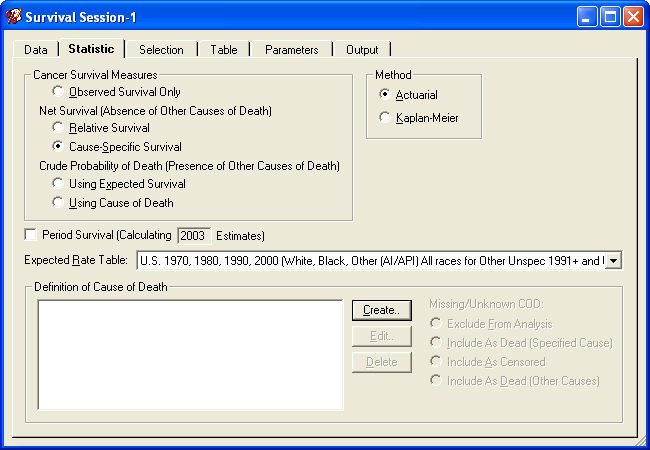Switch to the Data tab
The height and width of the screenshot is (450, 650).
tap(35, 49)
